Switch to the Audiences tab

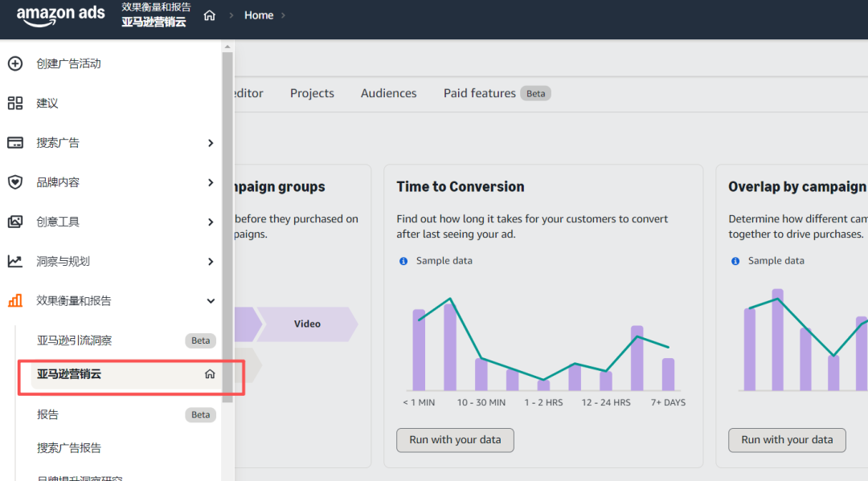click(x=388, y=93)
